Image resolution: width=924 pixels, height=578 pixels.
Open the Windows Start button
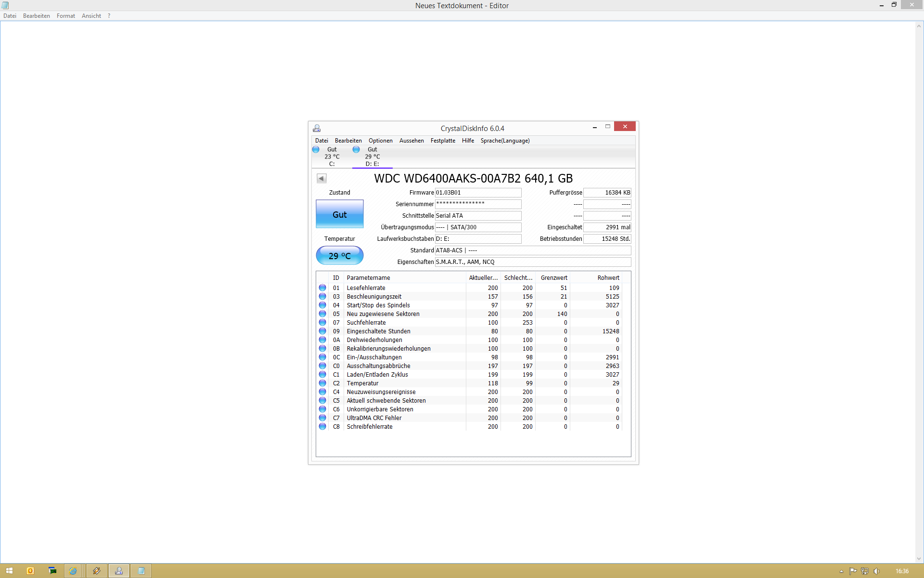tap(9, 571)
